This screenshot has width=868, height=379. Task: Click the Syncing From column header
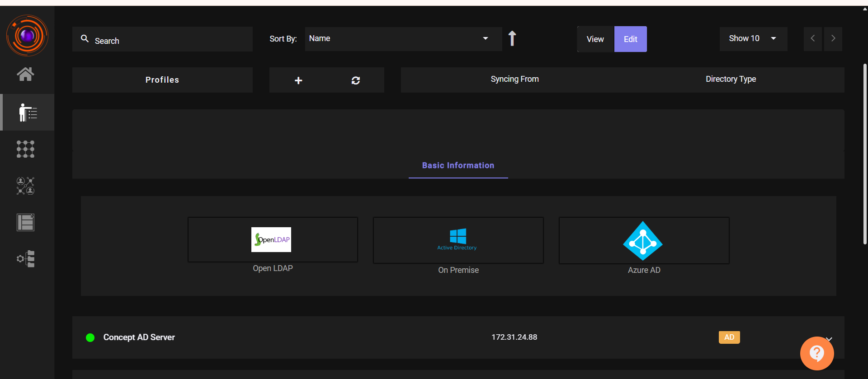(514, 79)
